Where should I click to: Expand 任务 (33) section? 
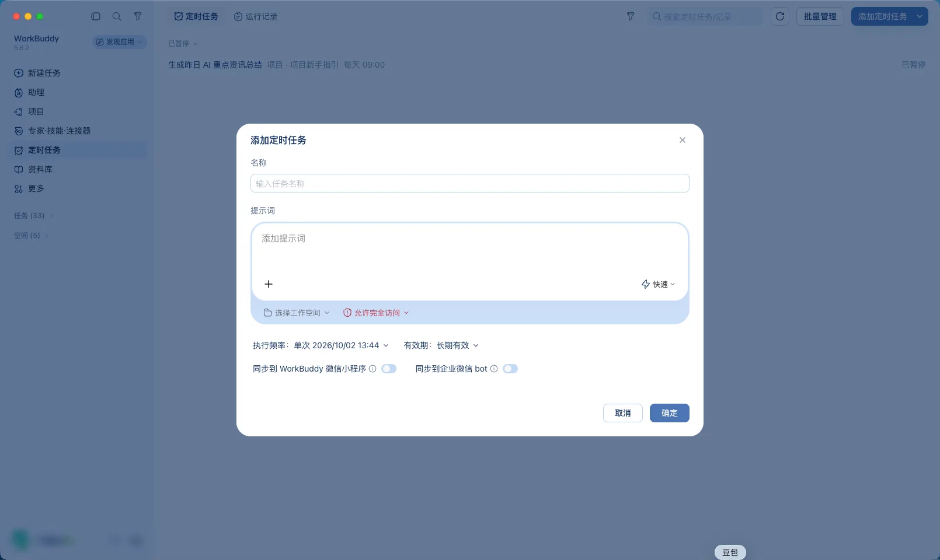coord(33,216)
